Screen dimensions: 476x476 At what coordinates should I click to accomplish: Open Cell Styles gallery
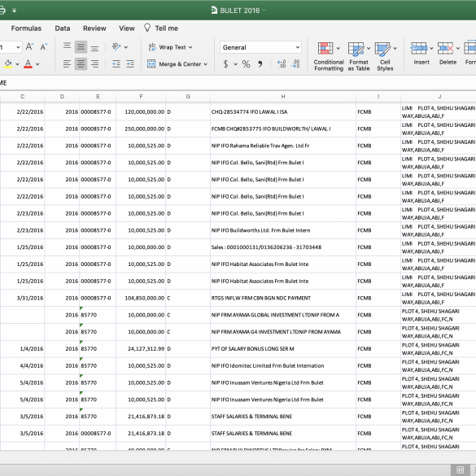385,56
